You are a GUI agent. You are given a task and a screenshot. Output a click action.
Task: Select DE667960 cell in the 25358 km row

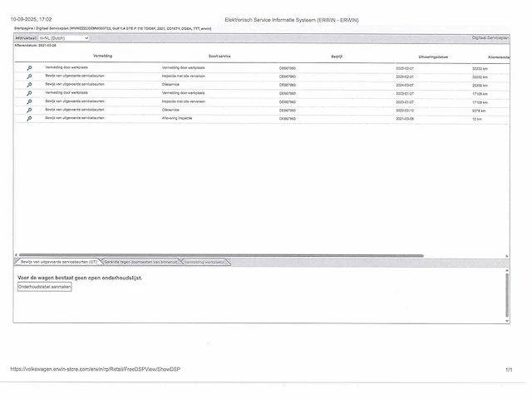(288, 85)
